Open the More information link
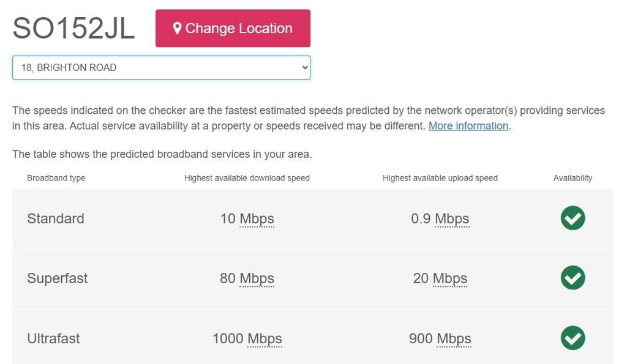Image resolution: width=627 pixels, height=364 pixels. pyautogui.click(x=468, y=126)
